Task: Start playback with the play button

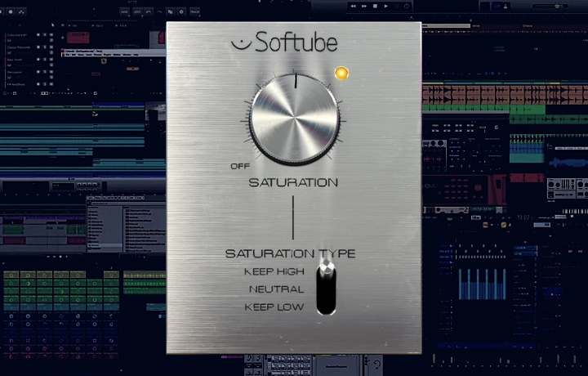Action: point(385,6)
